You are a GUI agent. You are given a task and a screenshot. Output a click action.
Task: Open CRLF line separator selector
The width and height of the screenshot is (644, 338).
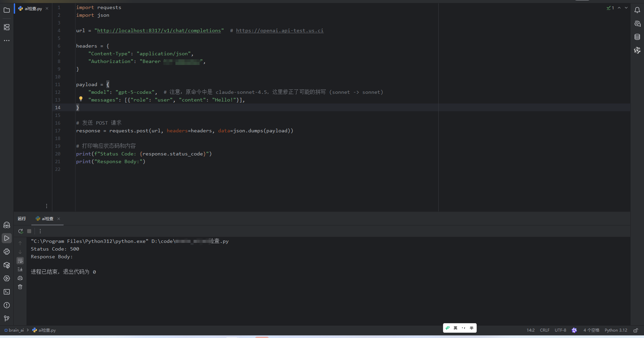click(545, 330)
